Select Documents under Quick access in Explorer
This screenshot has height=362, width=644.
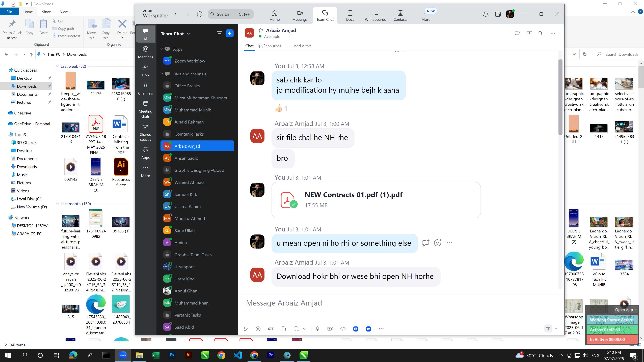pyautogui.click(x=27, y=94)
